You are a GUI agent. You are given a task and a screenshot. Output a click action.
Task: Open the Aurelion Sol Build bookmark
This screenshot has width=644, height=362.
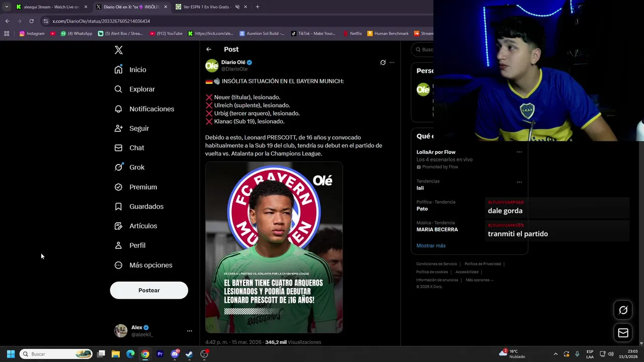[262, 34]
